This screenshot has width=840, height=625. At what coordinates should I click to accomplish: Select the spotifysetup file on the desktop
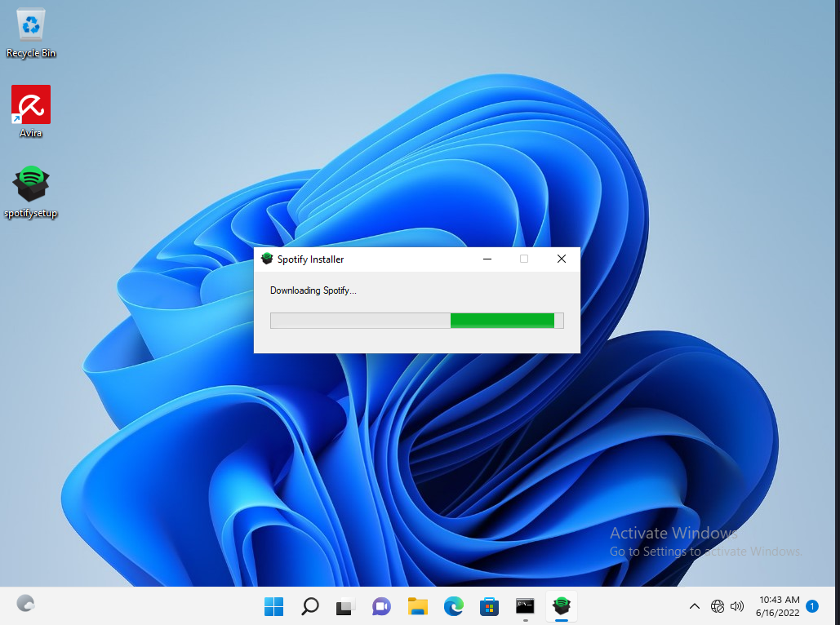click(x=31, y=185)
